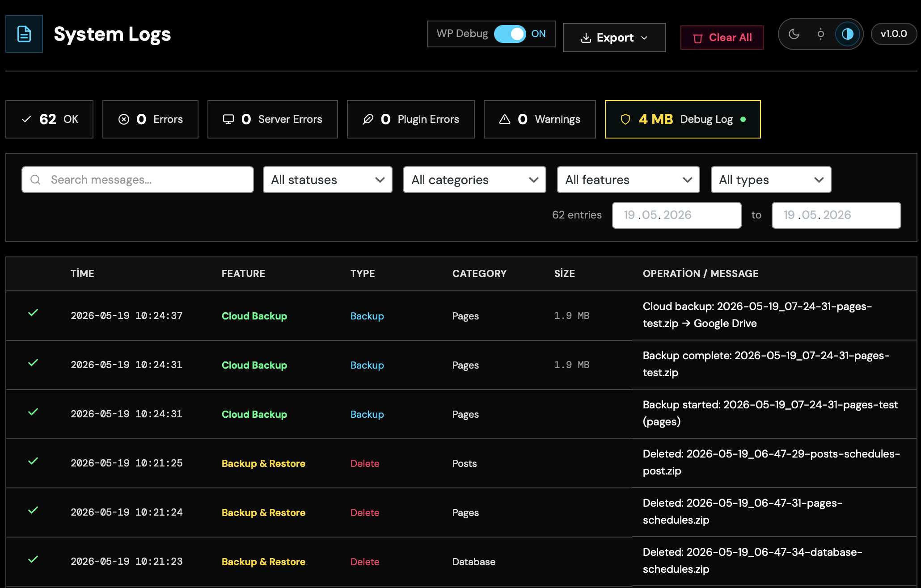Click the FEATURE column header
Screen dimensions: 921x588
click(x=243, y=273)
